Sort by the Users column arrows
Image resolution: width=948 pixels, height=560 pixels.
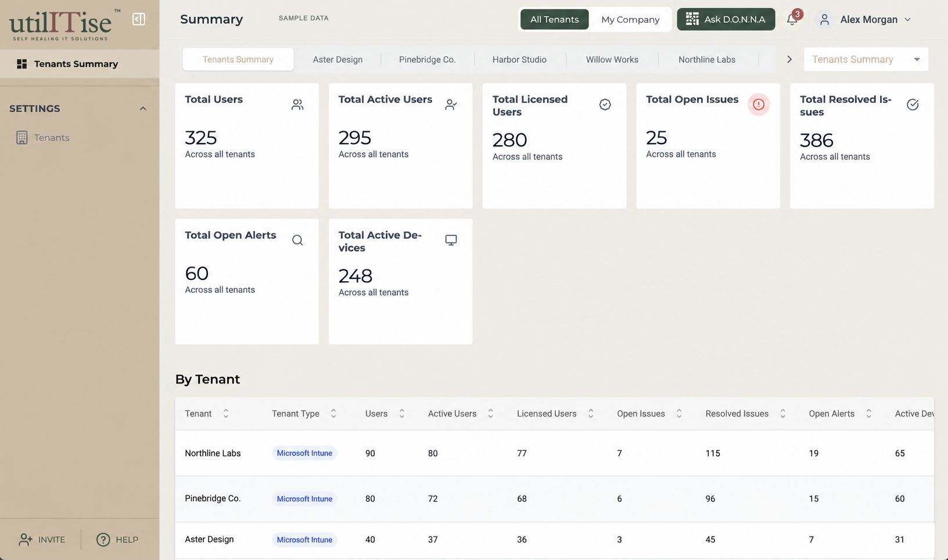click(401, 414)
